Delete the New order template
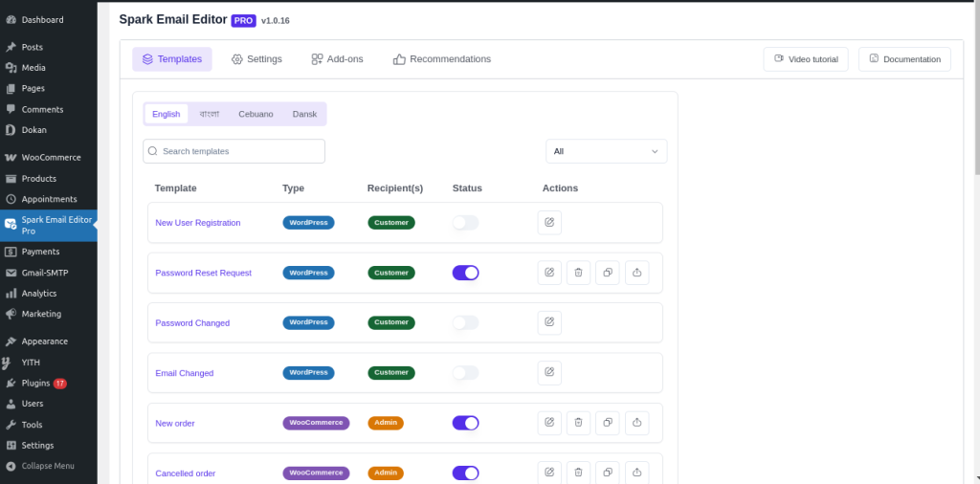Viewport: 980px width, 484px height. coord(578,423)
